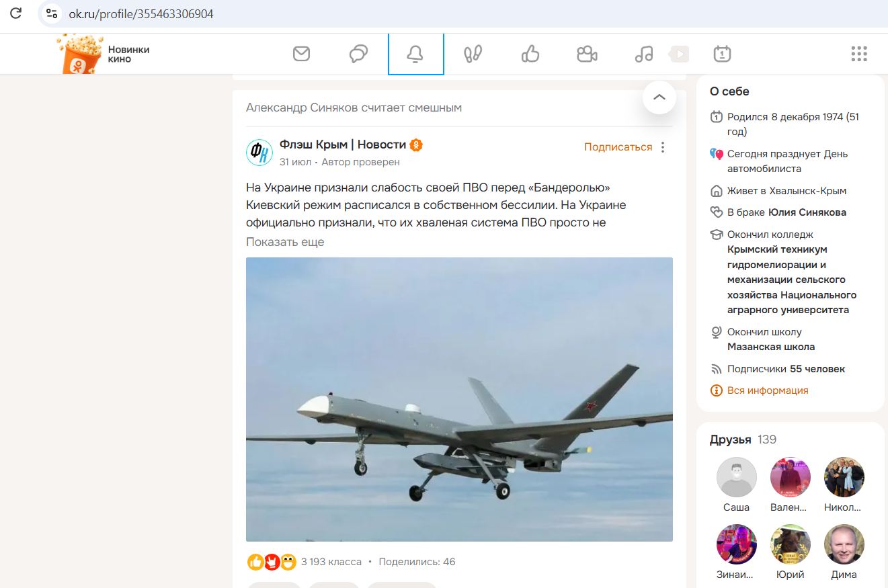The image size is (888, 588).
Task: Click the post date 31 июл
Action: tap(296, 162)
